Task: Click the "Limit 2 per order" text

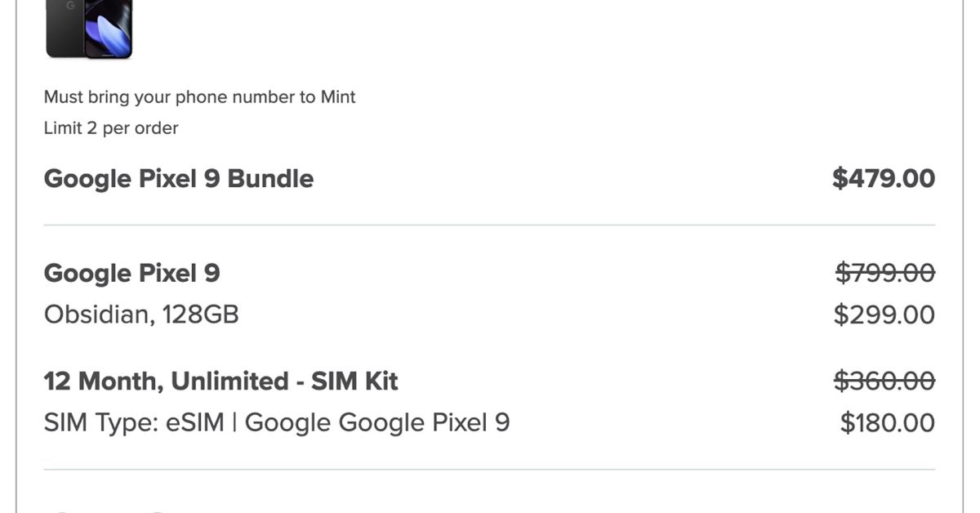Action: pos(111,128)
